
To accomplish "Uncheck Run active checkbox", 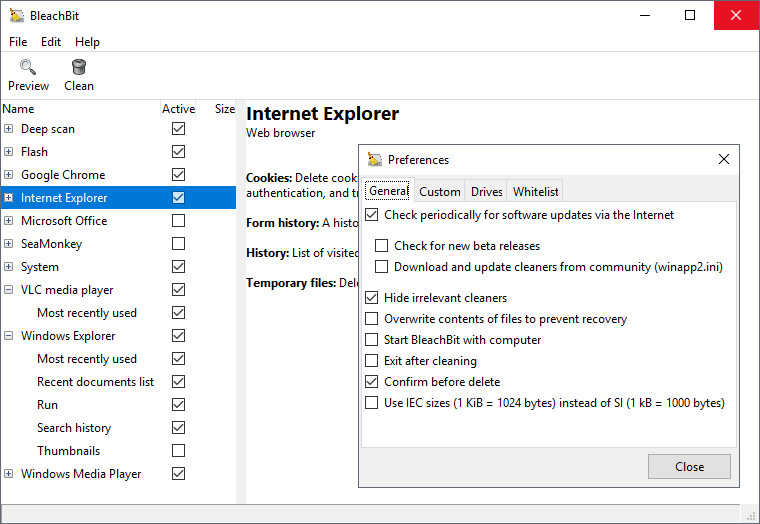I will pos(178,404).
